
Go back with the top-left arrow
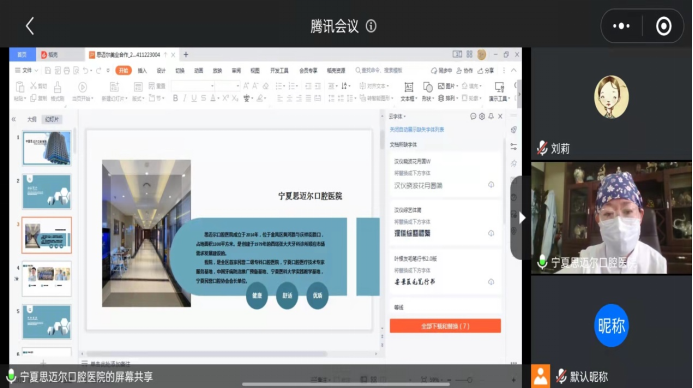point(30,26)
